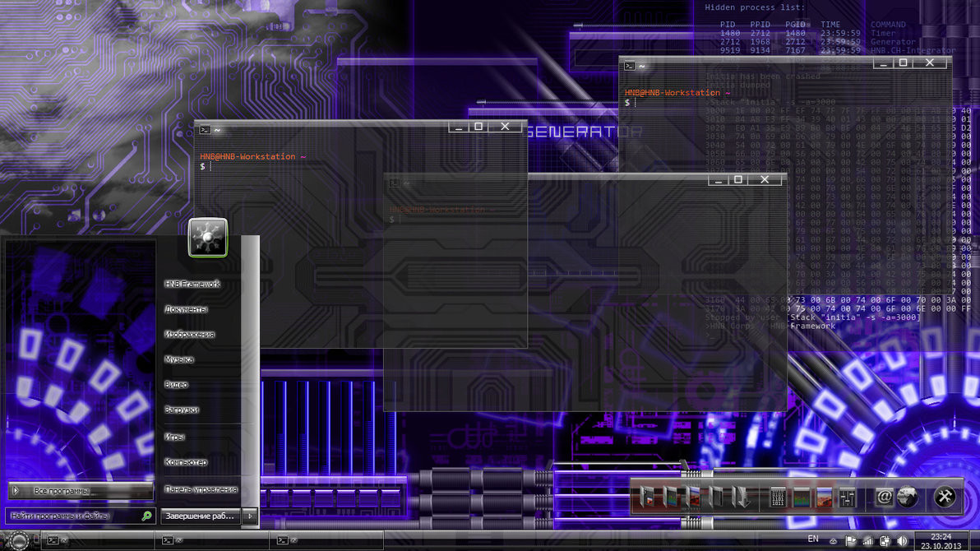Select the rightmost terminal taskbar button
Image resolution: width=980 pixels, height=551 pixels.
coord(327,540)
